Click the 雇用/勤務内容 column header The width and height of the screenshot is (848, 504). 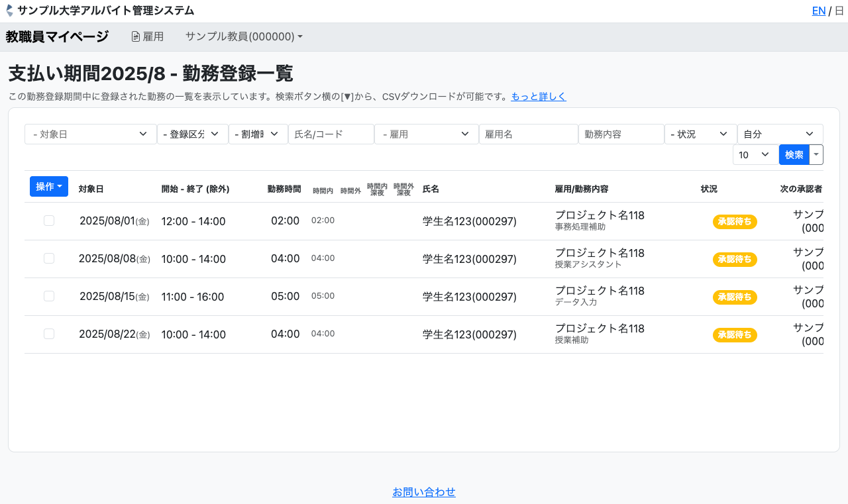click(x=582, y=189)
